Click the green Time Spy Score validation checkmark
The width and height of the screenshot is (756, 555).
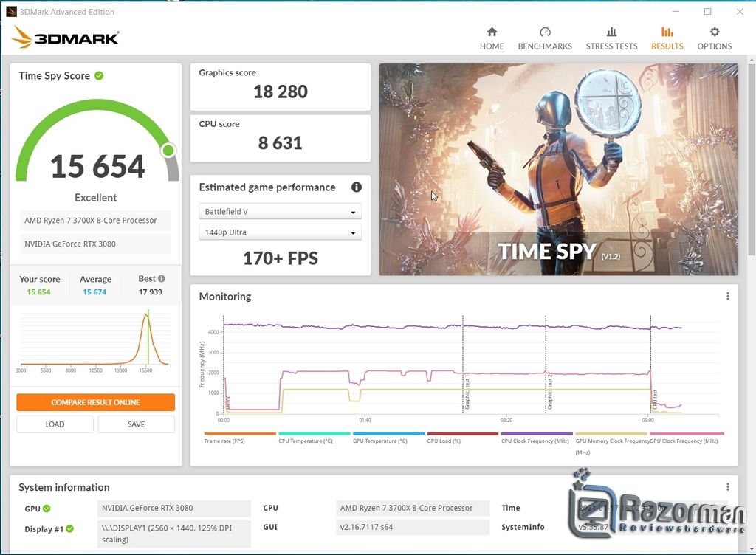pyautogui.click(x=99, y=75)
